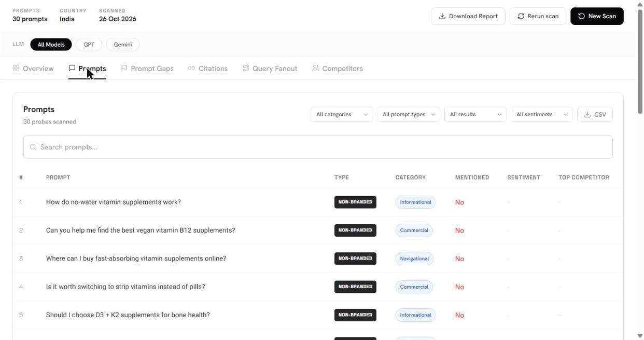This screenshot has width=644, height=340.
Task: Open the vegan vitamin B12 supplements prompt
Action: pyautogui.click(x=141, y=230)
